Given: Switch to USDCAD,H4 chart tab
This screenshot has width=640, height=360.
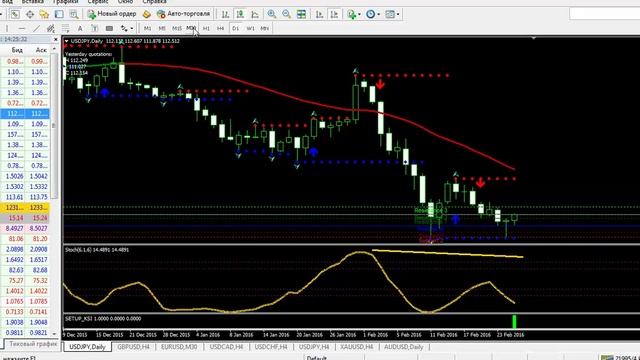Looking at the screenshot, I should point(226,347).
